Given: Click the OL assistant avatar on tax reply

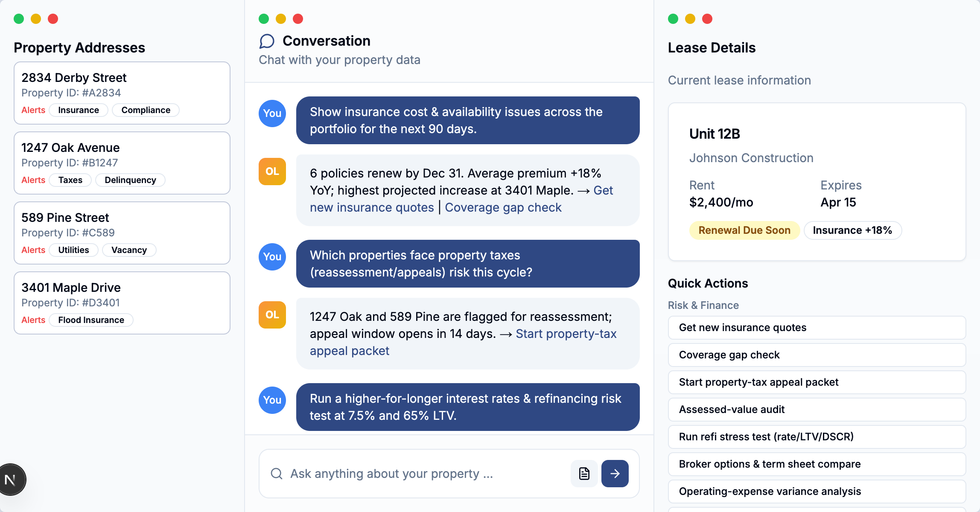Looking at the screenshot, I should 272,315.
